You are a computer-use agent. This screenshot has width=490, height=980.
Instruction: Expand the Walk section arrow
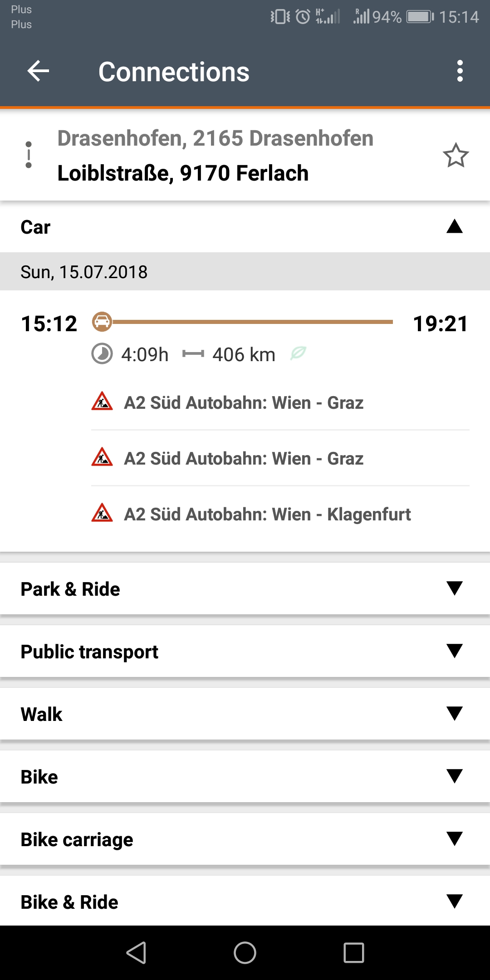[x=454, y=714]
